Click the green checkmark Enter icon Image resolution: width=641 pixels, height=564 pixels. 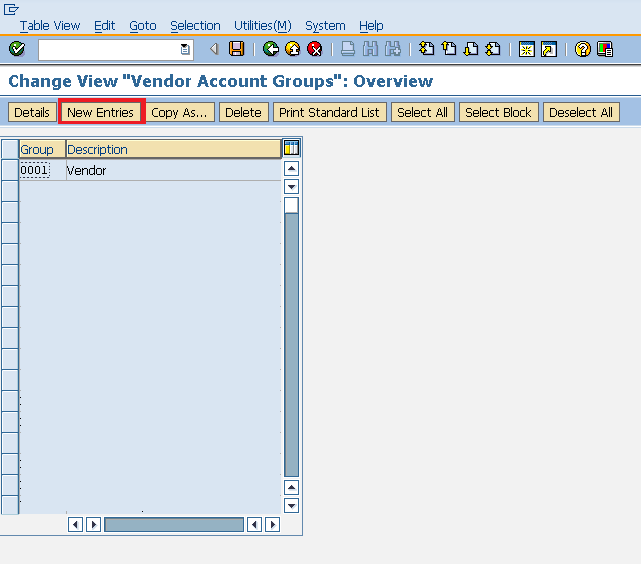17,49
